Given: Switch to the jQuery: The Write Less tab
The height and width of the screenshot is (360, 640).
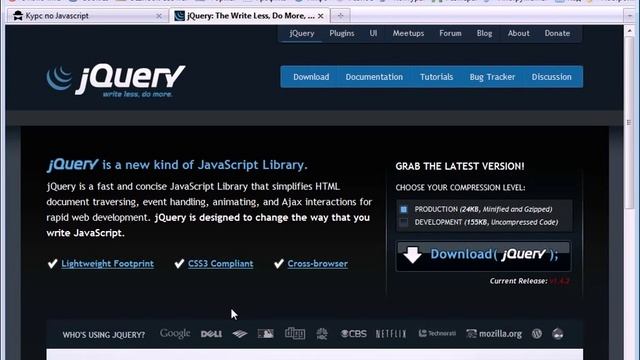Looking at the screenshot, I should tap(250, 16).
